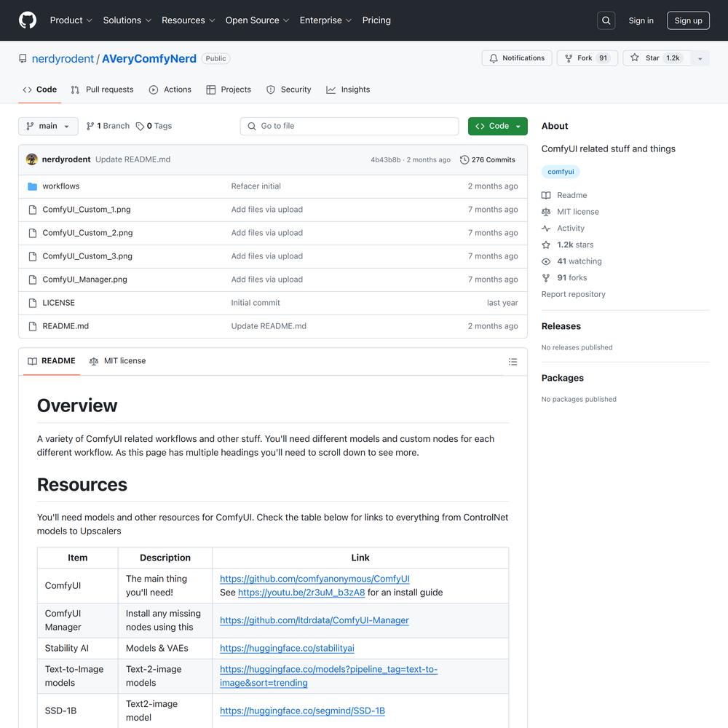
Task: Click the star icon beside 1.2k stars
Action: (546, 245)
